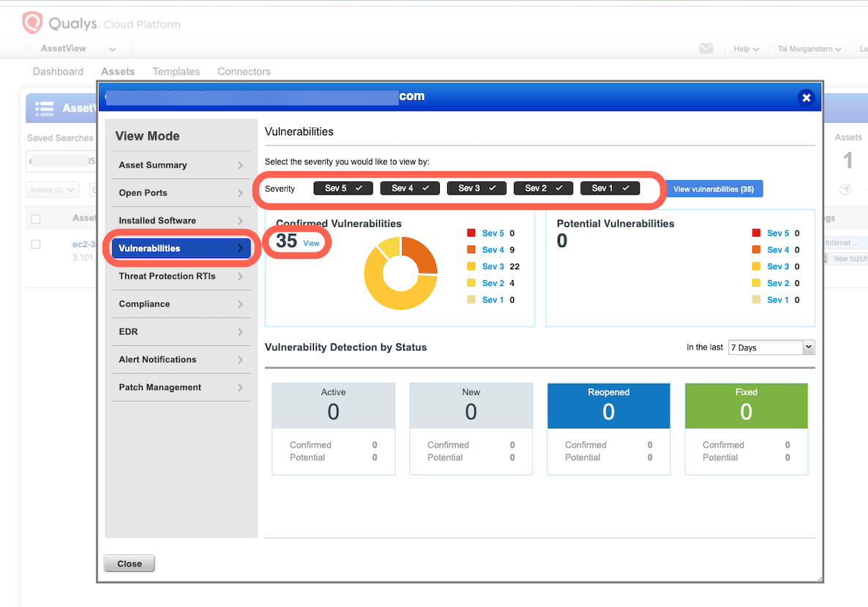Click the Qualys logo icon
868x607 pixels.
tap(32, 23)
